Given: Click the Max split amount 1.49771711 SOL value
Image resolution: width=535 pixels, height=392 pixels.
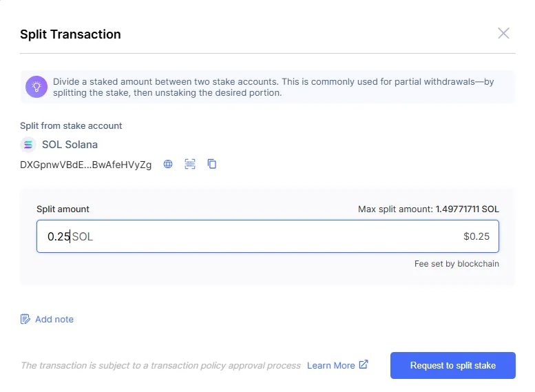Looking at the screenshot, I should pyautogui.click(x=467, y=209).
